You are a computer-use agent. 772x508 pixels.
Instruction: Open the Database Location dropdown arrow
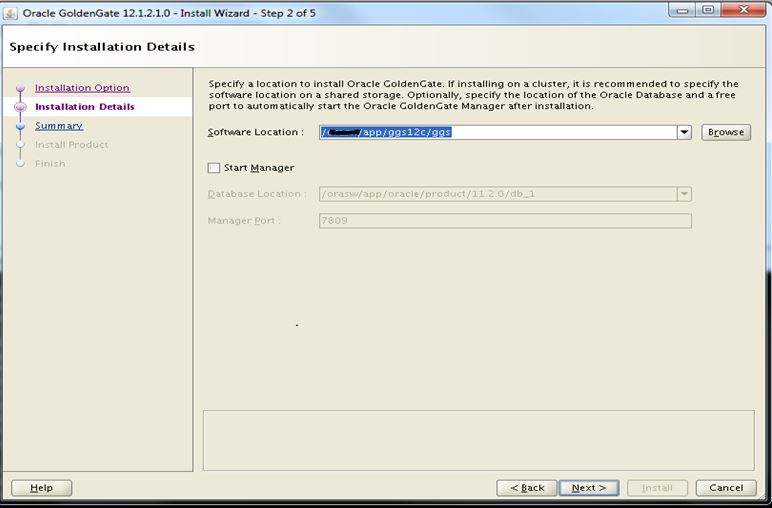point(684,194)
